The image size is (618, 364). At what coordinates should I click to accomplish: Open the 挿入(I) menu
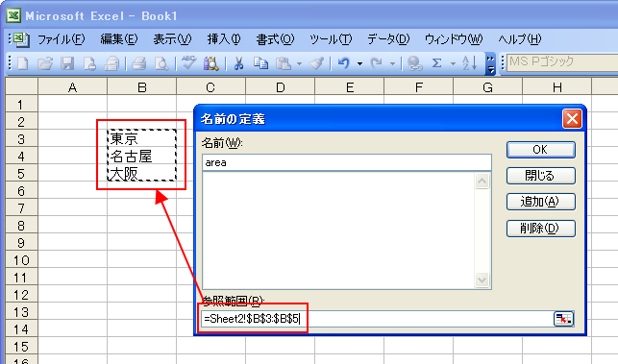(x=224, y=39)
